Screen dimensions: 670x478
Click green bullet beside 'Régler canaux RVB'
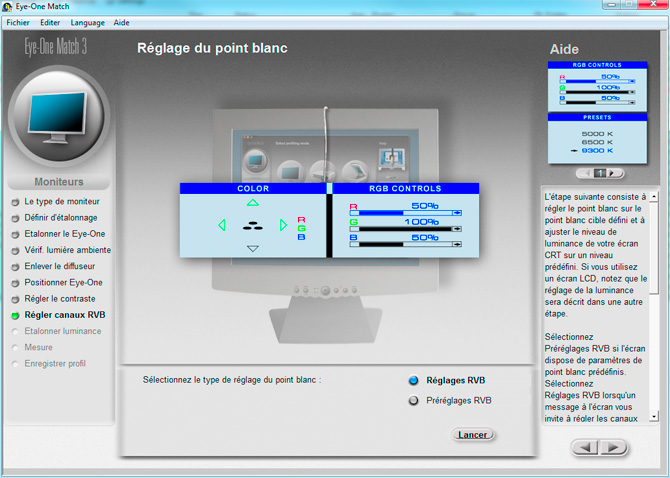click(15, 316)
